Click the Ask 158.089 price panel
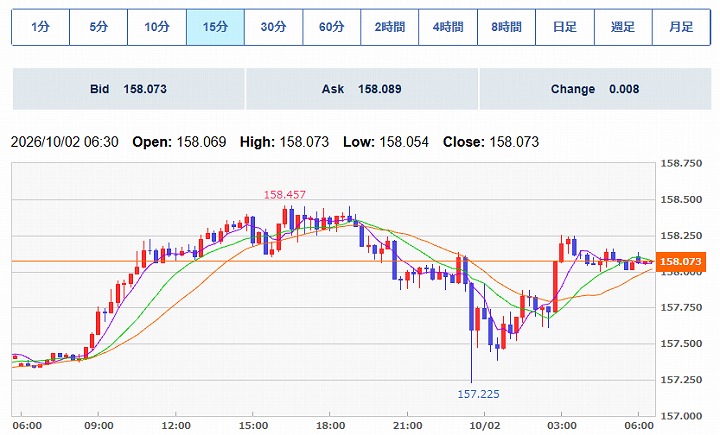Image resolution: width=720 pixels, height=435 pixels. [362, 89]
